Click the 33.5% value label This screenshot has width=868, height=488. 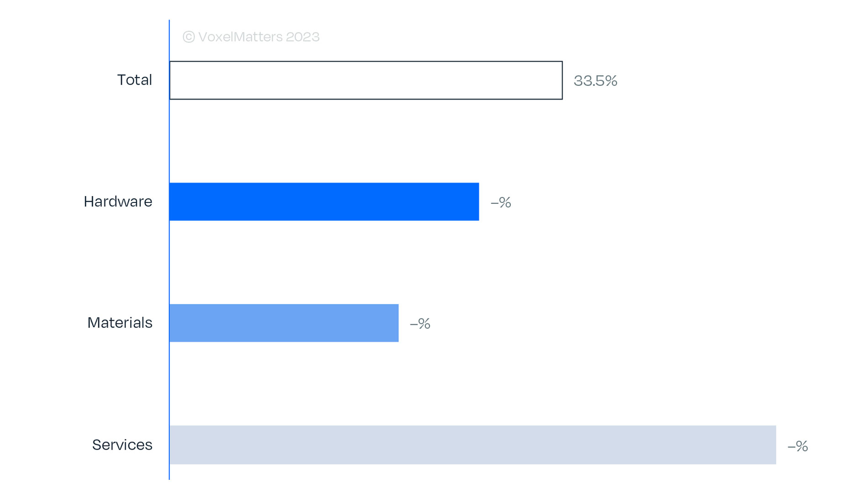click(595, 81)
